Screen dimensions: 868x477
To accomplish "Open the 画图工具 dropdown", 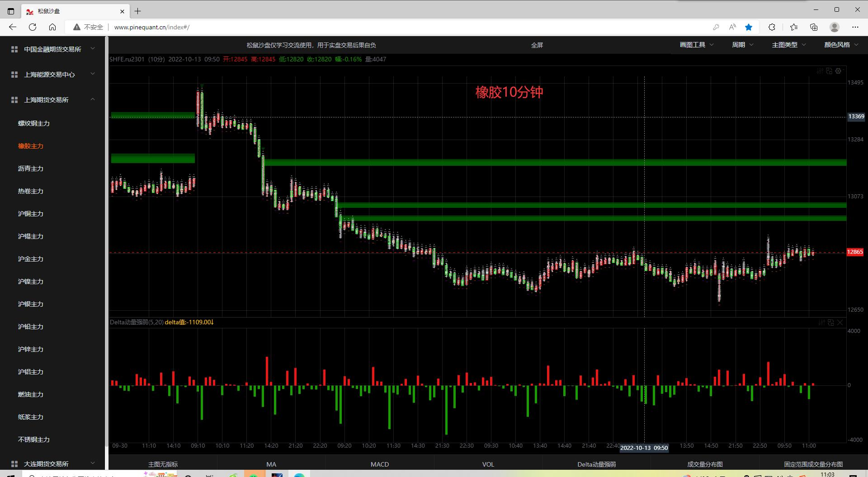I will [x=697, y=45].
